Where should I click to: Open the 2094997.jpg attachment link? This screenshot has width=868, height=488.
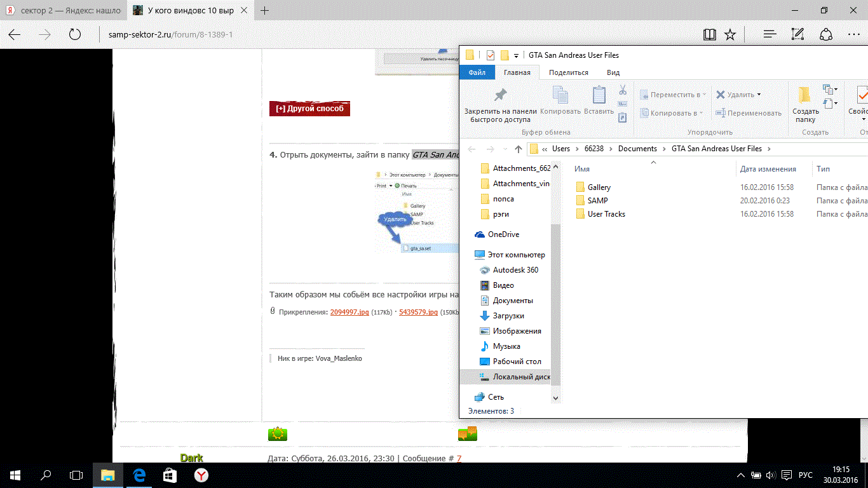pyautogui.click(x=349, y=312)
